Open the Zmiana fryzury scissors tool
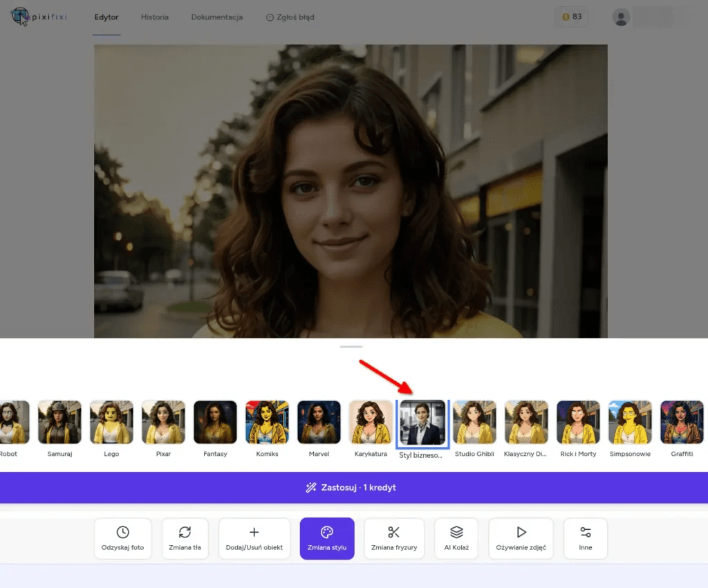Screen dimensions: 708x588 pyautogui.click(x=394, y=538)
